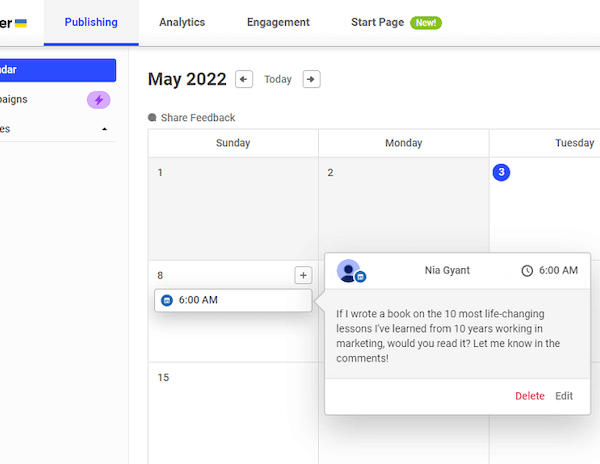Click the calendar icon on scheduled post
Screen dimensions: 600x464
click(x=167, y=300)
